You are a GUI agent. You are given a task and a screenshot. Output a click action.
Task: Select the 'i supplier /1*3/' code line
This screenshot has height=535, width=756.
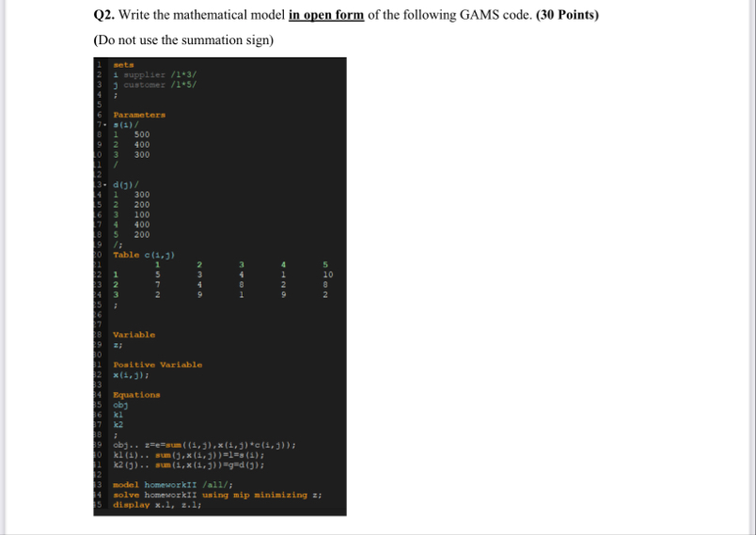[155, 74]
